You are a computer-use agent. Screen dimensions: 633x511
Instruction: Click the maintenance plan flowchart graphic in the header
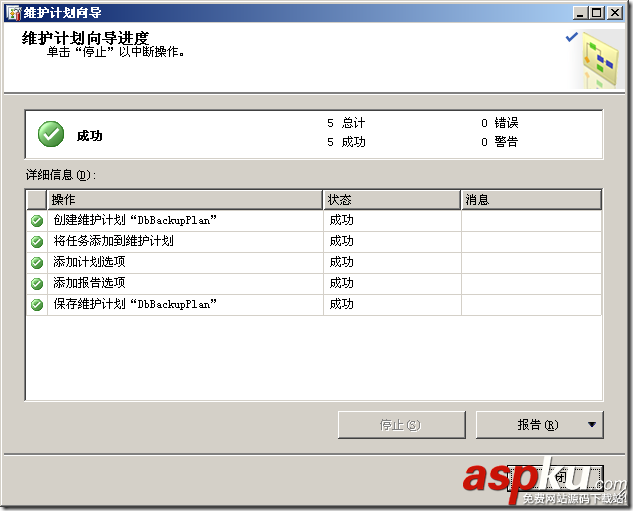coord(599,61)
